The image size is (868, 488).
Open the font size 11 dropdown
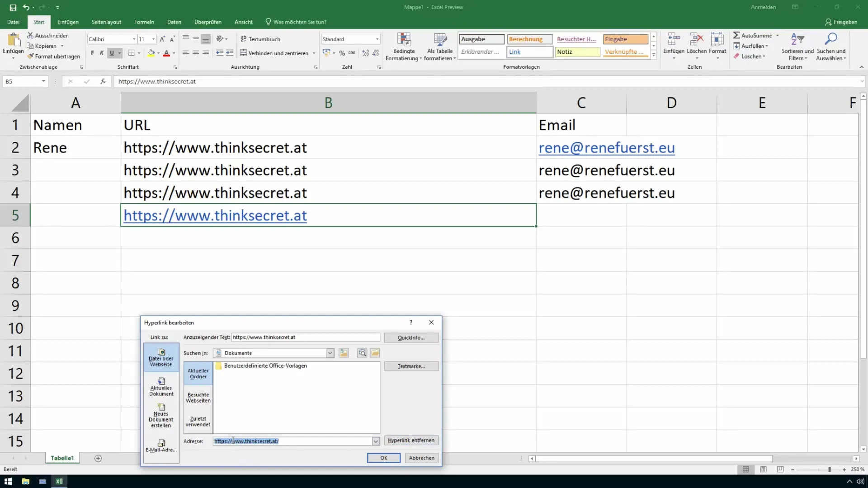click(x=154, y=39)
